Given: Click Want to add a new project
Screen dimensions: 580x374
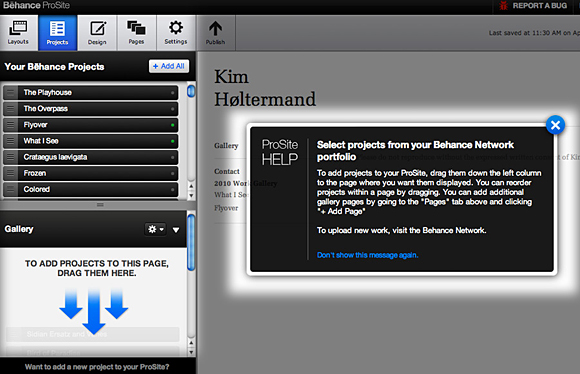Looking at the screenshot, I should (x=97, y=367).
